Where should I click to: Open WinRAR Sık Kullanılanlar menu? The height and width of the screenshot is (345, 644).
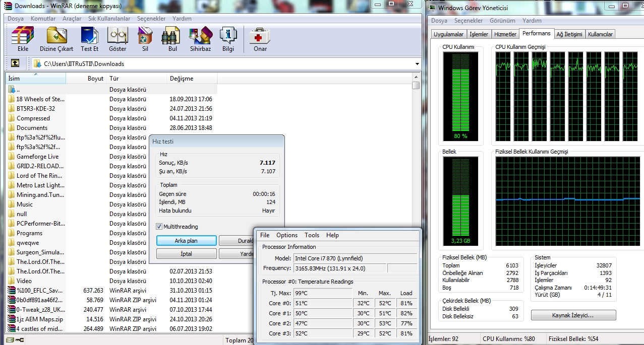(109, 19)
